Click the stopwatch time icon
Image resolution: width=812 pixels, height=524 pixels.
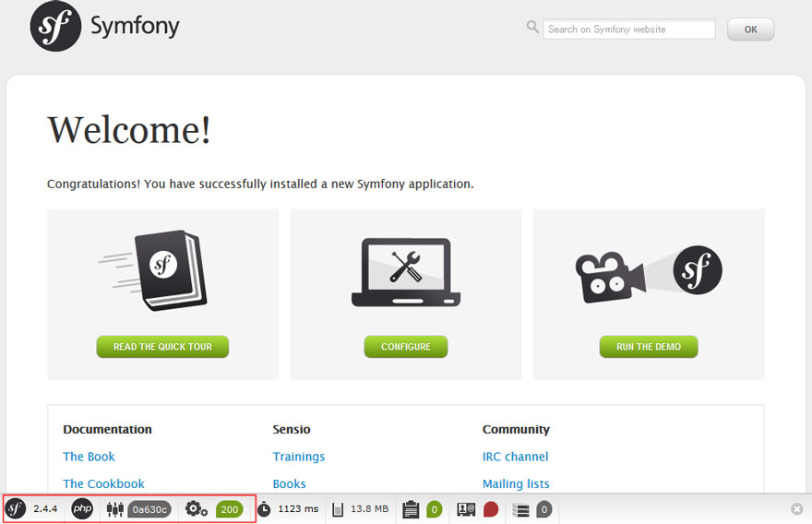[264, 509]
